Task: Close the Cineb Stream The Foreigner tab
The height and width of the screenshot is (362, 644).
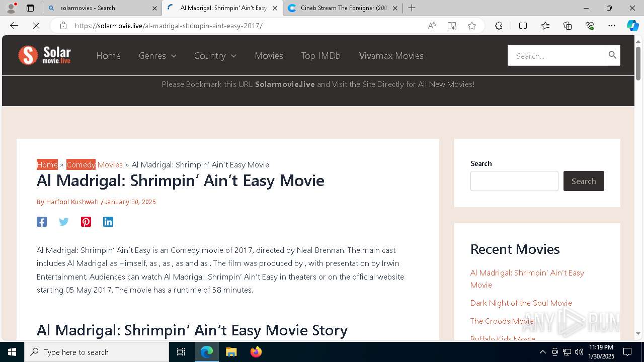Action: pos(395,8)
